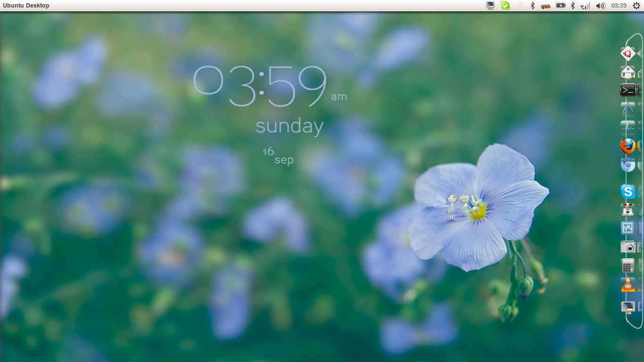Click the 03:59 clock in the top panel
Image resolution: width=644 pixels, height=362 pixels.
pyautogui.click(x=619, y=6)
